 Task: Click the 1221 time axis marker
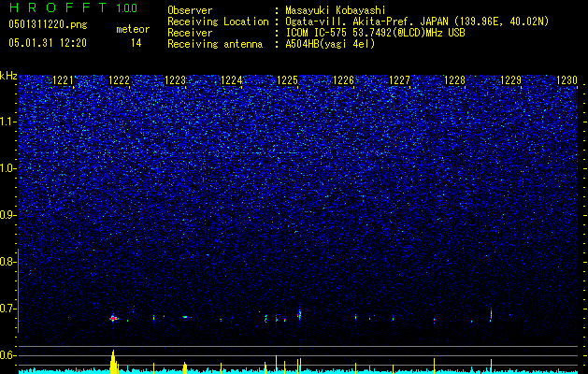[63, 80]
